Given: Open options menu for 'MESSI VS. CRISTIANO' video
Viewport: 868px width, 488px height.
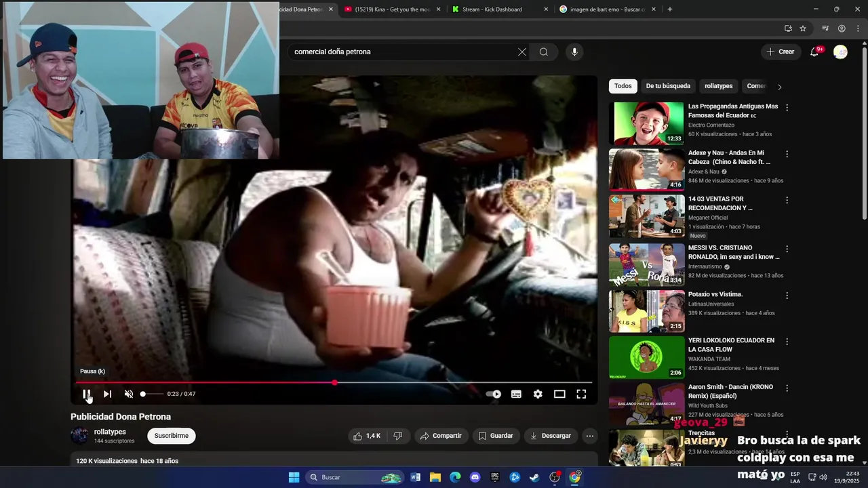Looking at the screenshot, I should [787, 249].
